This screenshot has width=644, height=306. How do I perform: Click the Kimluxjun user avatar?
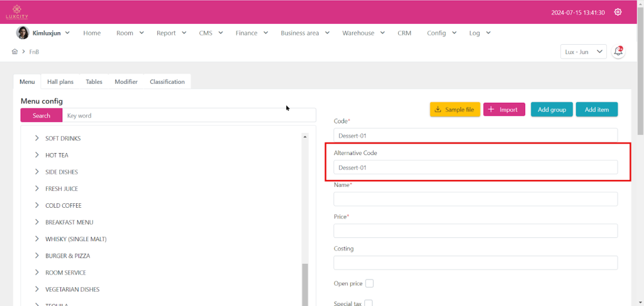coord(22,33)
